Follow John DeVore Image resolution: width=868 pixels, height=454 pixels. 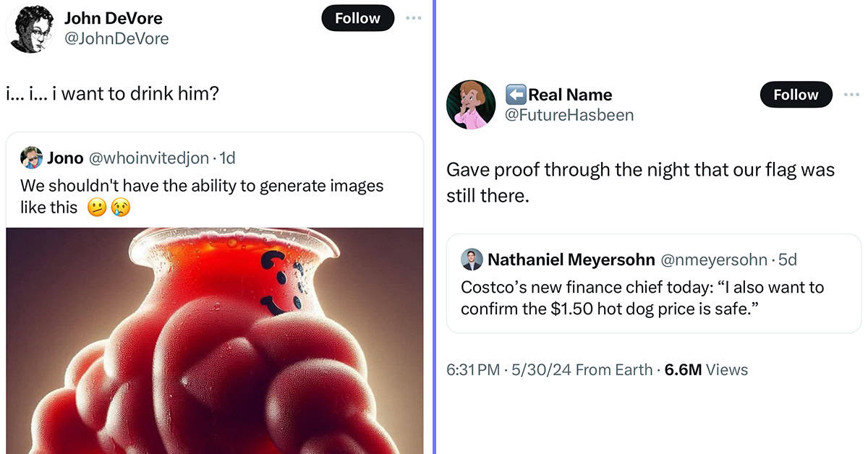click(x=357, y=18)
